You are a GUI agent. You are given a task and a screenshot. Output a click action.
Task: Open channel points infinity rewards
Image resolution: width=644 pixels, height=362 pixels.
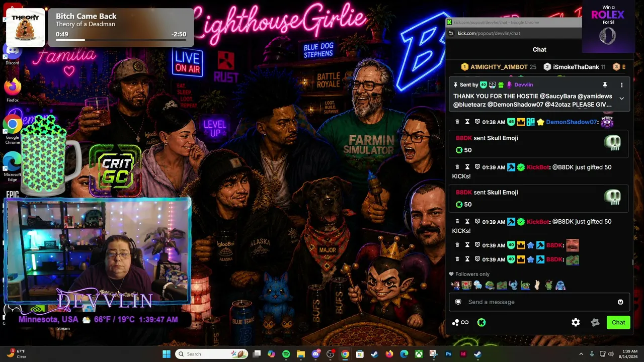pos(460,323)
